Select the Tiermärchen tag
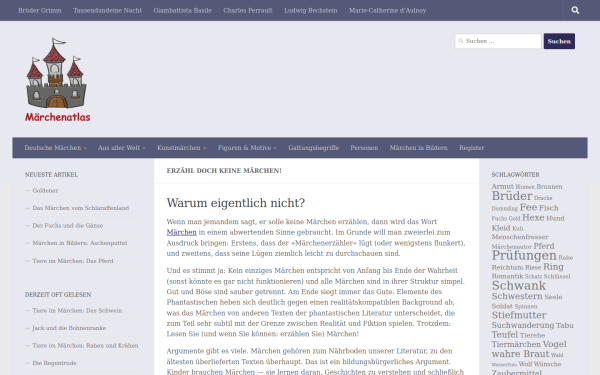The height and width of the screenshot is (375, 600). point(516,344)
